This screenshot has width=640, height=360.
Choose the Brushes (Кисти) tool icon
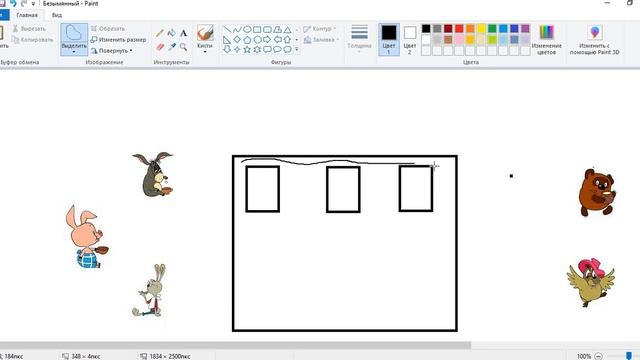[205, 33]
